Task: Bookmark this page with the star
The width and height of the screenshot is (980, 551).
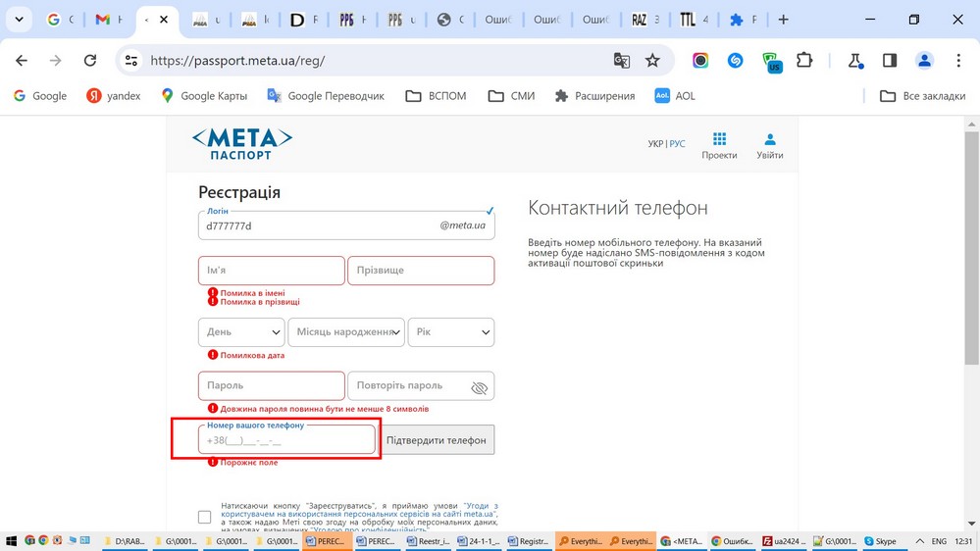Action: 652,61
